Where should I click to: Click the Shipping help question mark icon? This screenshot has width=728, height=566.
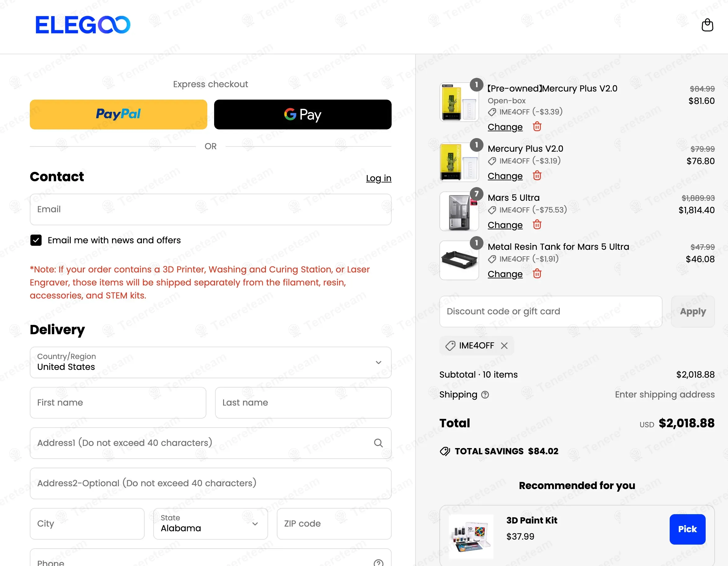[x=485, y=395]
